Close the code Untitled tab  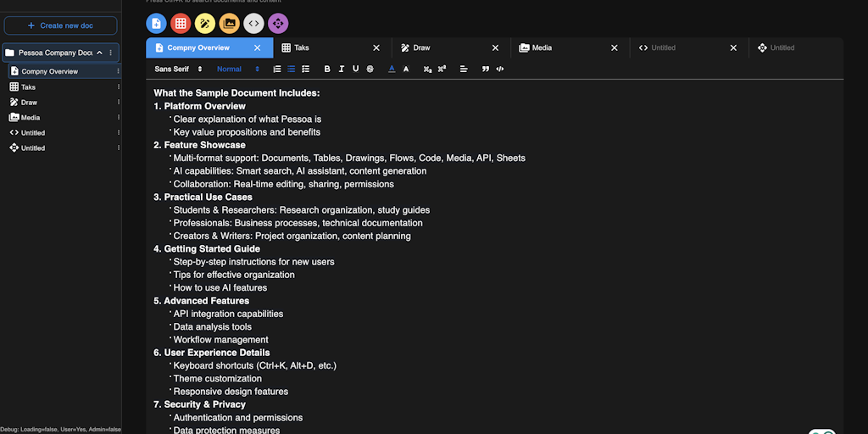pyautogui.click(x=733, y=48)
